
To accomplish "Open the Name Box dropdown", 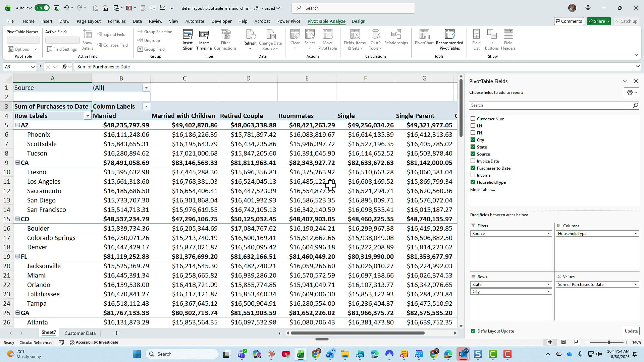I will tap(33, 67).
